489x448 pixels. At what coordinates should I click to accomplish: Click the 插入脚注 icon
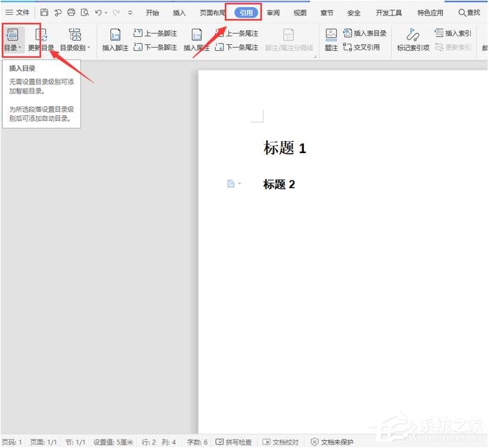pos(115,35)
